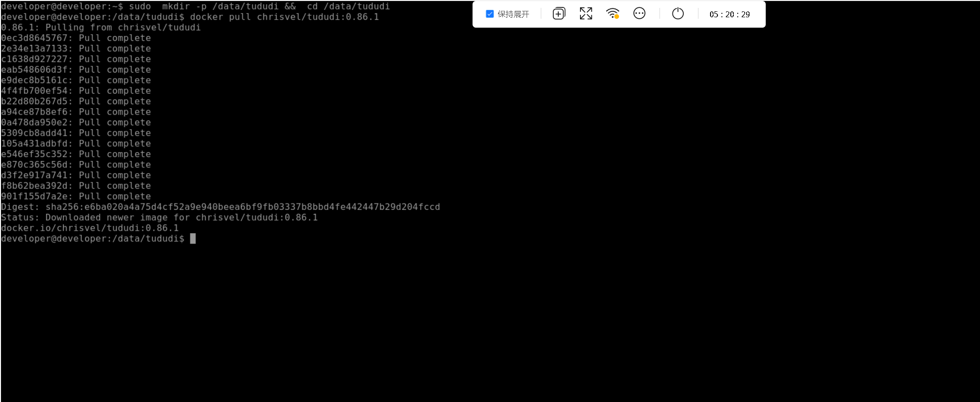This screenshot has width=980, height=402.
Task: Click the 'Status: Downloaded newer image' line
Action: click(159, 218)
